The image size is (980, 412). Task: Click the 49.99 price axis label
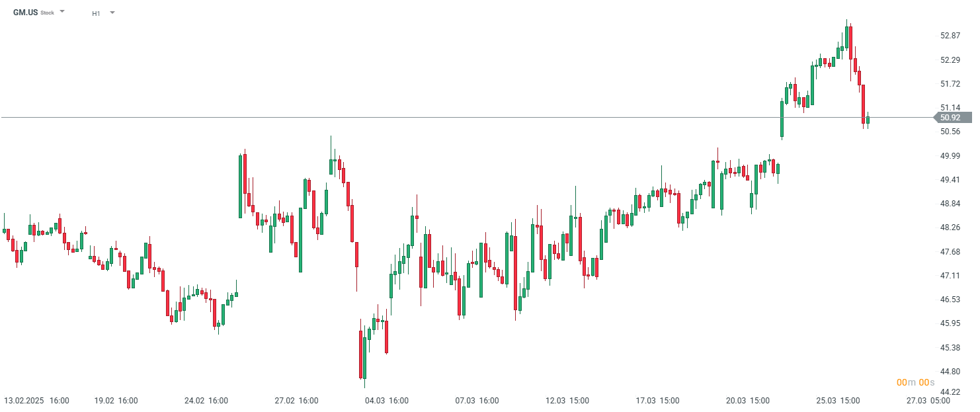[x=950, y=156]
